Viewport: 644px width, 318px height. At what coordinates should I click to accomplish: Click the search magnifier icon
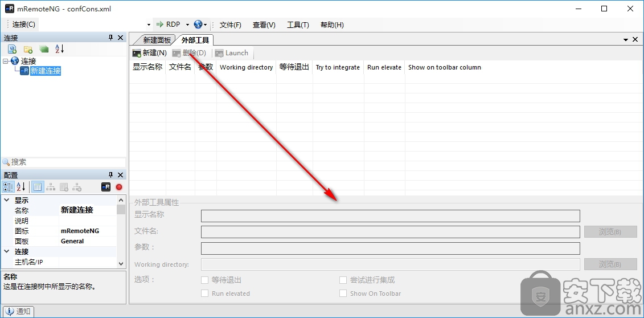(6, 162)
